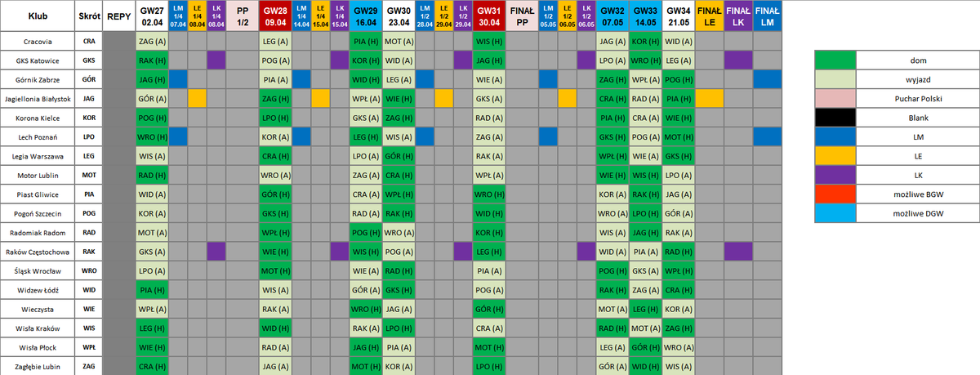Click the 'Wieczysta' club name cell
The image size is (980, 375).
[38, 309]
